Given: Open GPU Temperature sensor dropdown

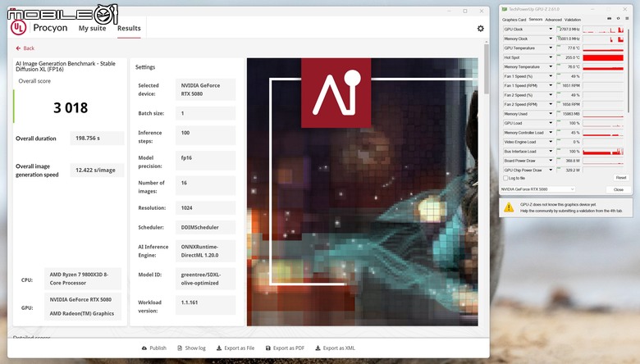Looking at the screenshot, I should tap(551, 48).
